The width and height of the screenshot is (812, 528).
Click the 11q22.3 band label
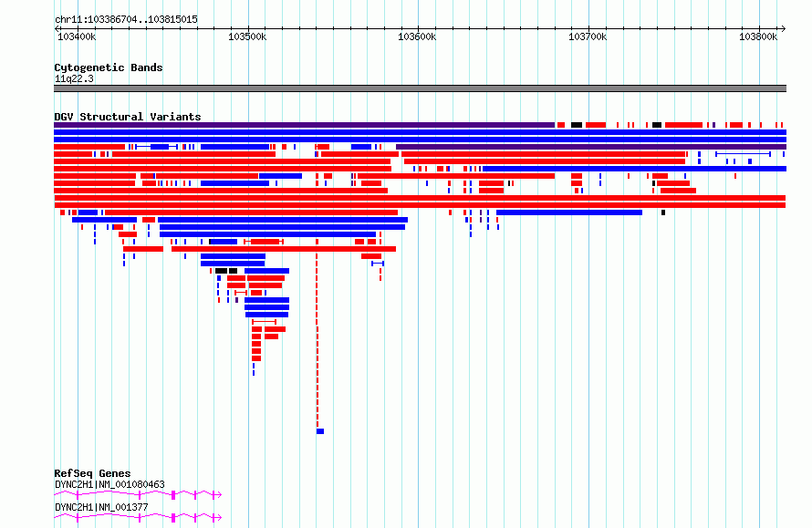[x=74, y=78]
